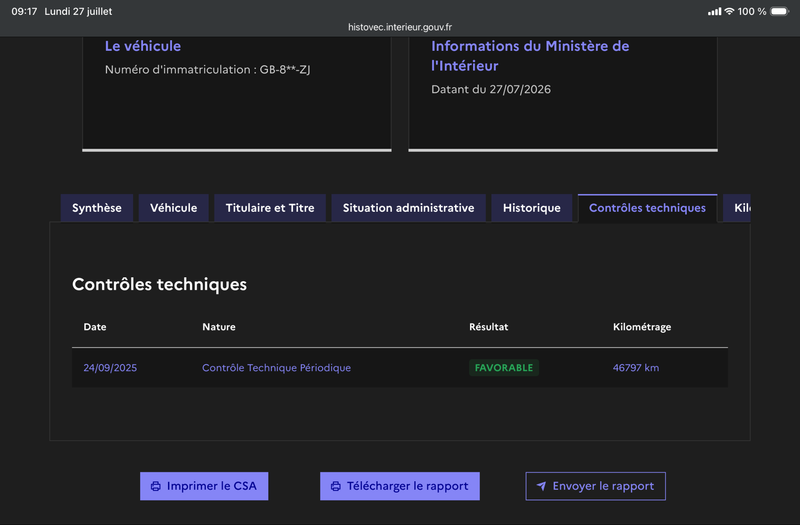Select the Contrôles techniques tab
The image size is (800, 525).
tap(647, 208)
